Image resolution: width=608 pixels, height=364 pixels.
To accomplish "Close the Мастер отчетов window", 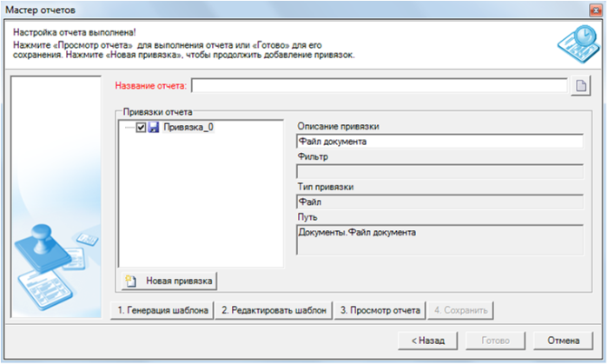I will [590, 10].
